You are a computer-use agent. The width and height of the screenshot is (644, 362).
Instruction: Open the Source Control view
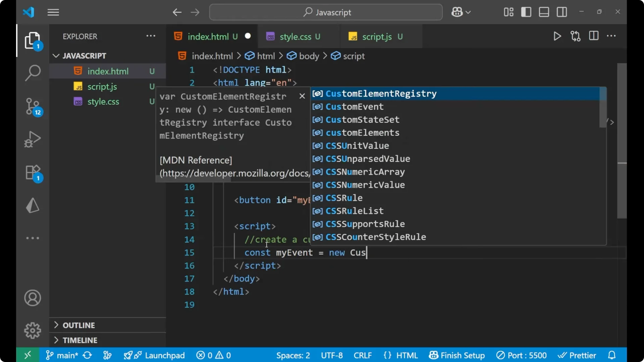tap(33, 107)
